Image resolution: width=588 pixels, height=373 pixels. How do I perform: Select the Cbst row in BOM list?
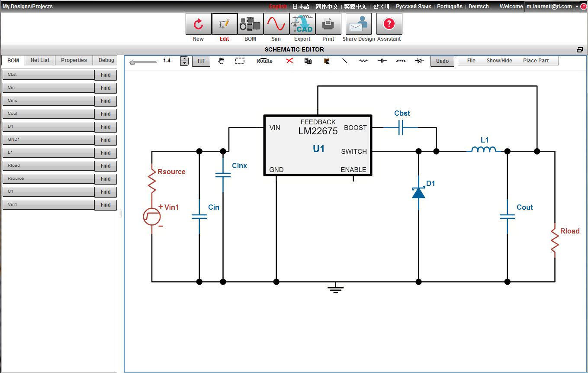click(x=48, y=75)
